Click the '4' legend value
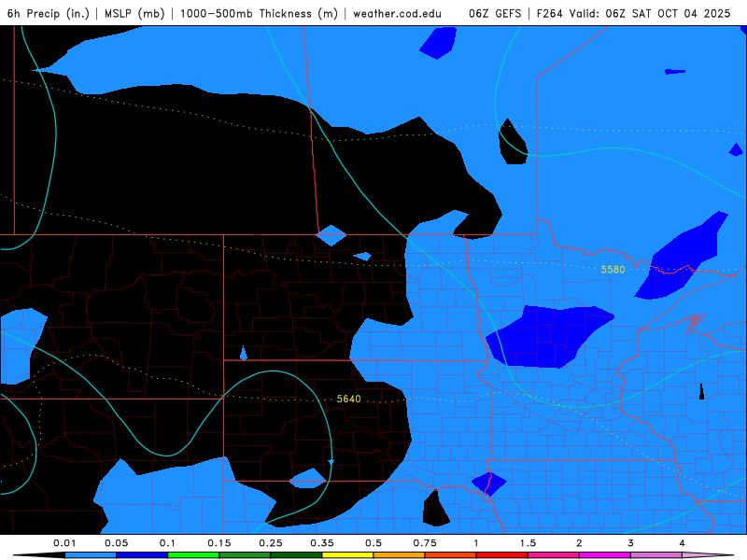This screenshot has height=560, width=747. [683, 543]
